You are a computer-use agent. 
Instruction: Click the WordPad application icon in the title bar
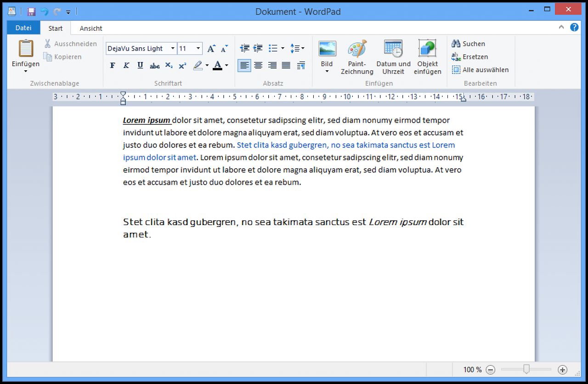(12, 11)
